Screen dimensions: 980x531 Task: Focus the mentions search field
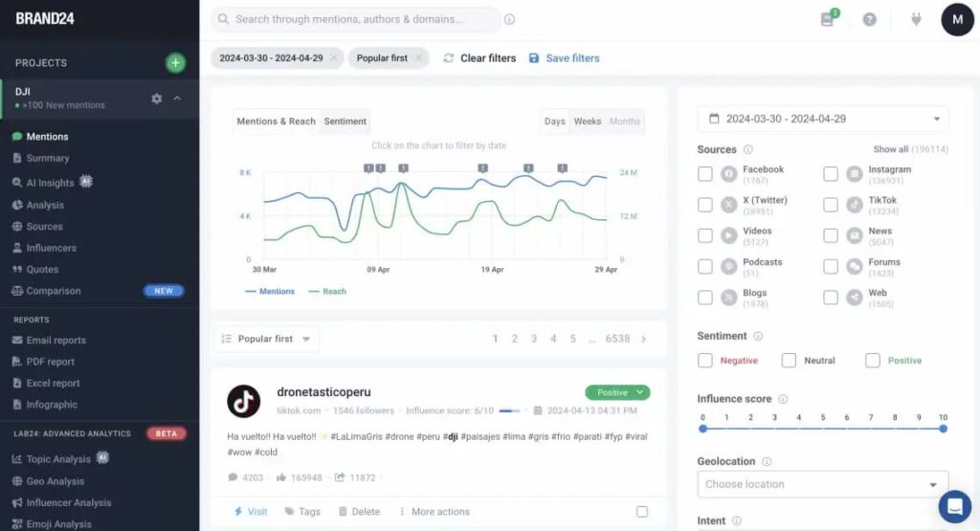[356, 19]
